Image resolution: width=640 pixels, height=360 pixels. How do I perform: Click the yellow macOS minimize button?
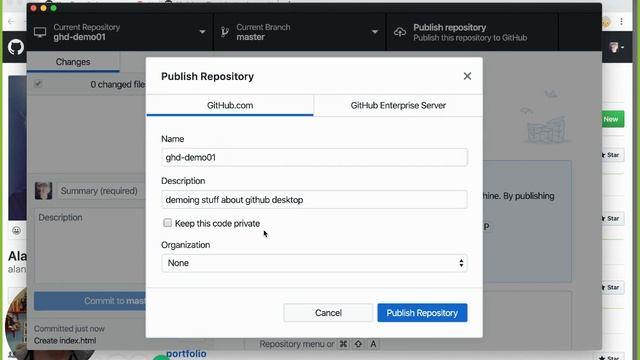coord(43,8)
